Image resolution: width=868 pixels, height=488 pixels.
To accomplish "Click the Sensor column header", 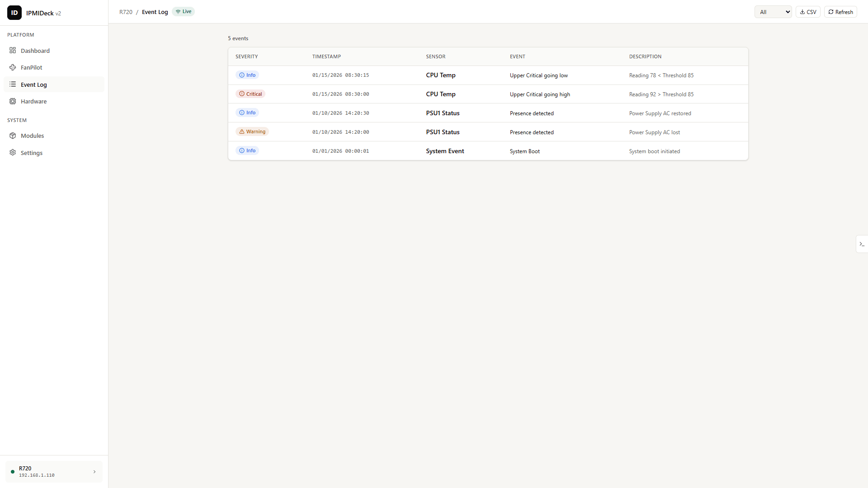I will [435, 56].
